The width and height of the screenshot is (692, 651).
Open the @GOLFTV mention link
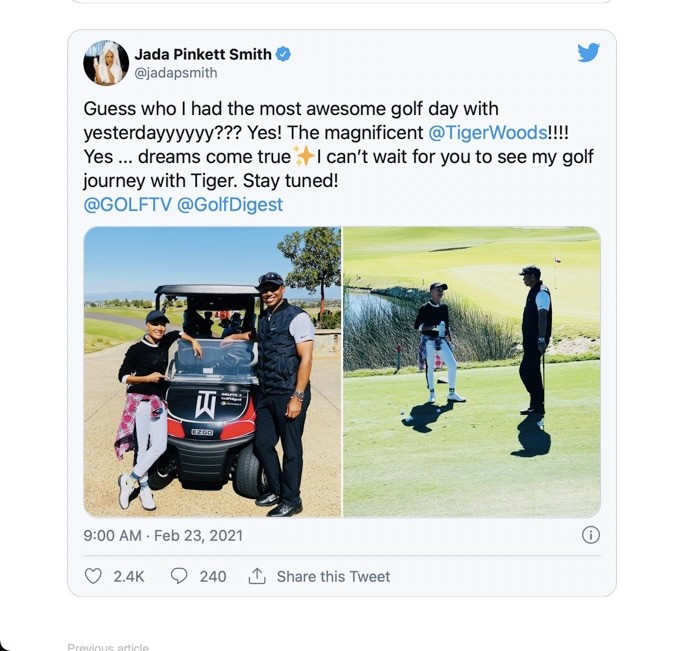[x=127, y=204]
